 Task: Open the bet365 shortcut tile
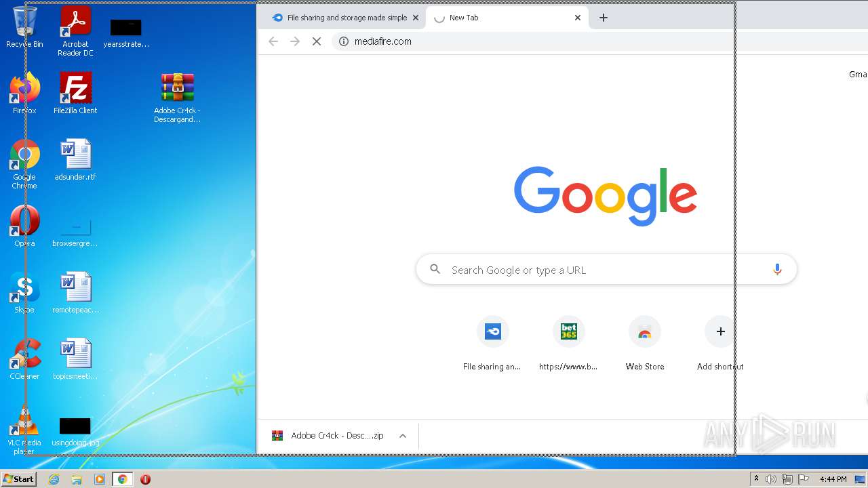tap(568, 344)
